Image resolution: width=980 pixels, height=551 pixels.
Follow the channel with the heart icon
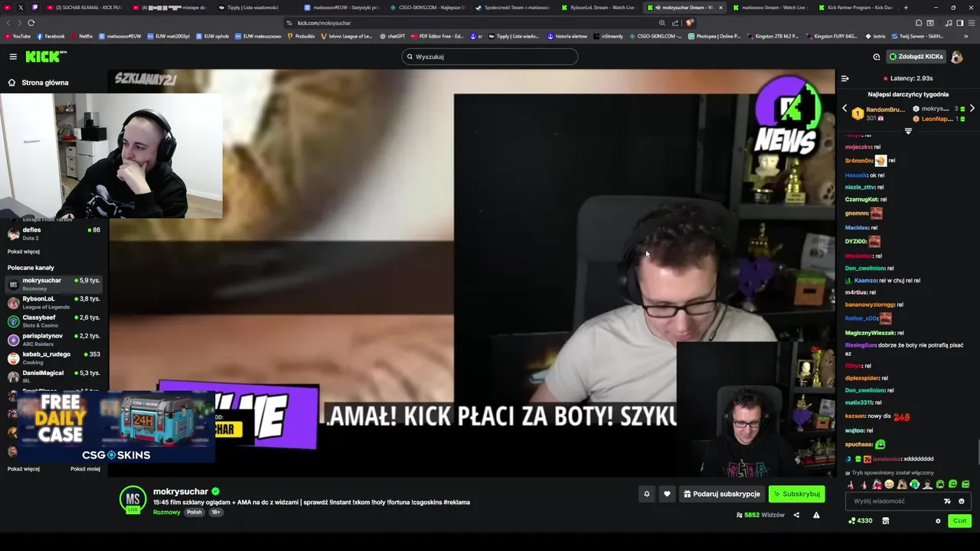pos(667,494)
